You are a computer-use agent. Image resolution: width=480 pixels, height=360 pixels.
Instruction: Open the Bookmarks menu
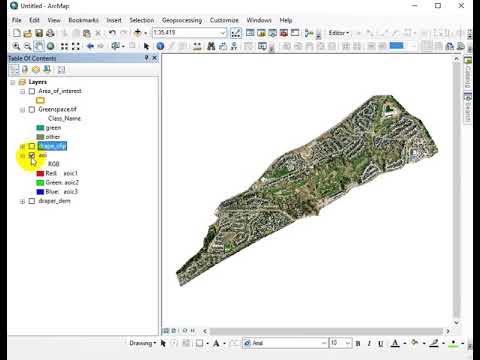(83, 20)
